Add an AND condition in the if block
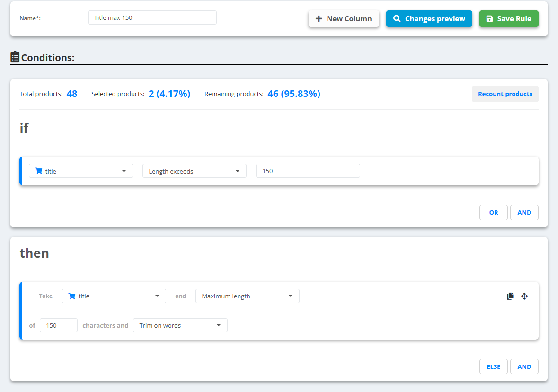The height and width of the screenshot is (392, 558). 524,212
